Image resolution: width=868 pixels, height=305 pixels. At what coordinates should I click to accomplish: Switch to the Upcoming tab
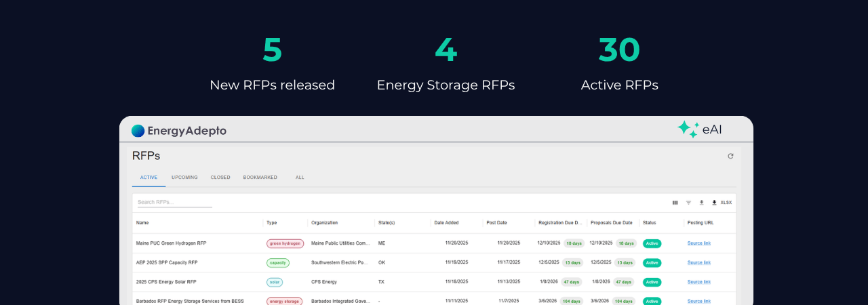184,178
